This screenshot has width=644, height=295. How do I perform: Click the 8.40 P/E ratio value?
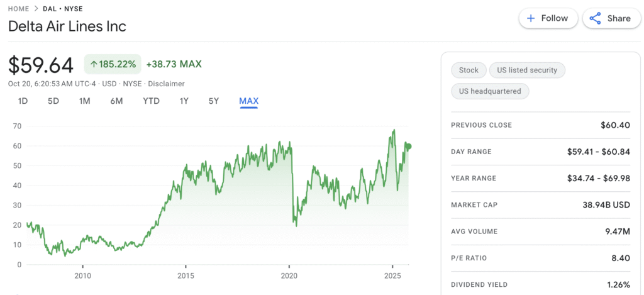621,258
